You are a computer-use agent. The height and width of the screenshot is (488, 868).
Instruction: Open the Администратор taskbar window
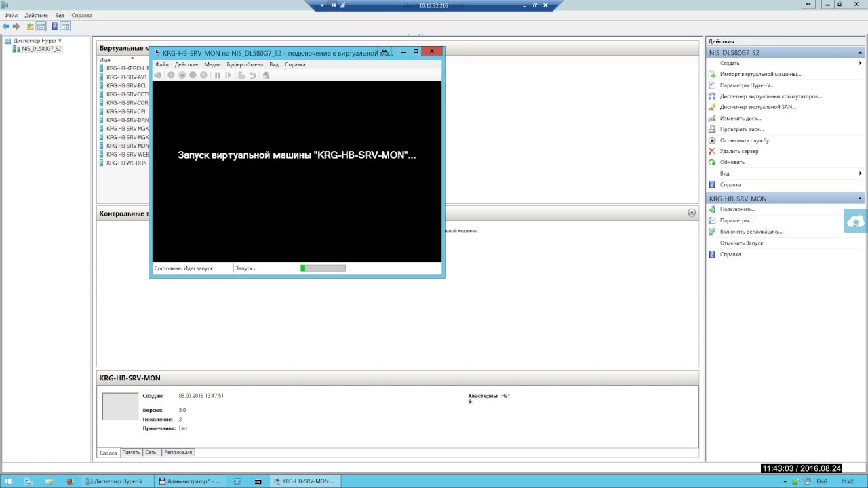click(190, 481)
